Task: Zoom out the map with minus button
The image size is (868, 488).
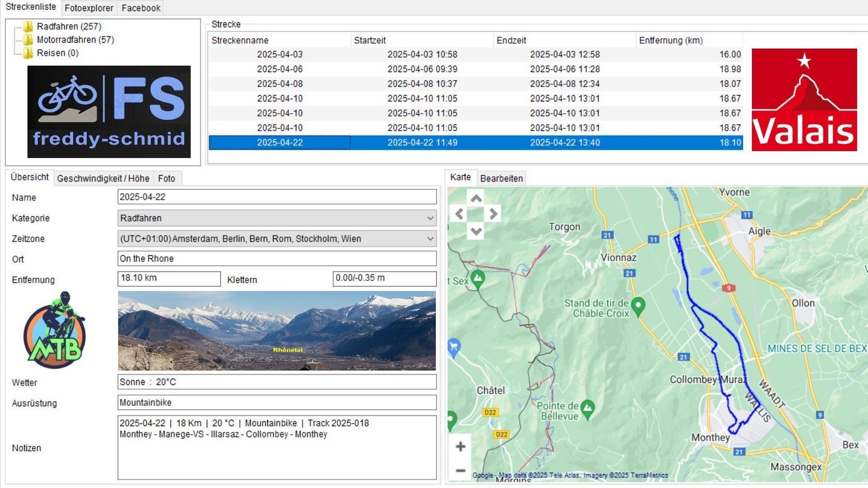Action: 461,470
